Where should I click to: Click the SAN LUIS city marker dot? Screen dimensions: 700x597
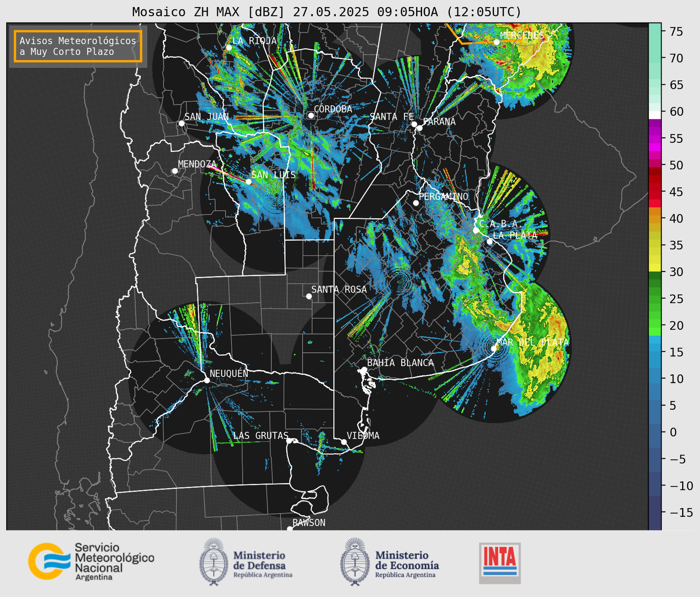[x=249, y=181]
